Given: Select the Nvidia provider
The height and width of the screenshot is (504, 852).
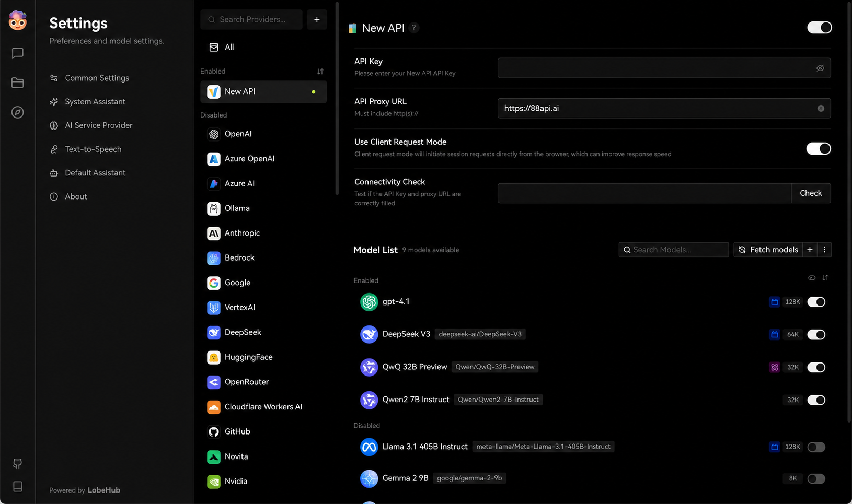Looking at the screenshot, I should pos(263,481).
